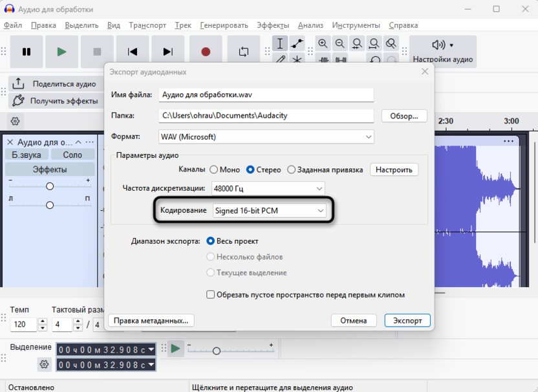Select the Моно channel radio button
The width and height of the screenshot is (538, 392).
(213, 169)
